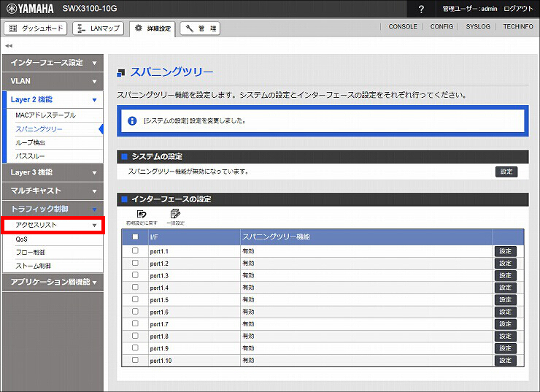The height and width of the screenshot is (392, 540).
Task: Open the 管理 tab
Action: click(x=200, y=28)
